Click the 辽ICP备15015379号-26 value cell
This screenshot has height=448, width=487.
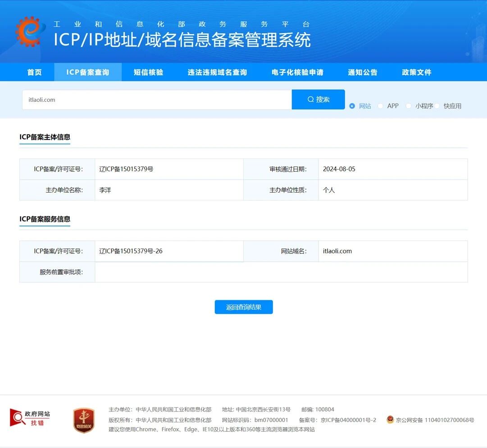[169, 251]
